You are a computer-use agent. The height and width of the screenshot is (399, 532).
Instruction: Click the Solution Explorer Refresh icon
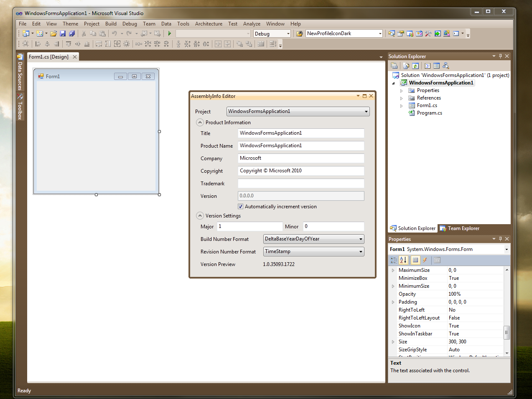(x=415, y=66)
